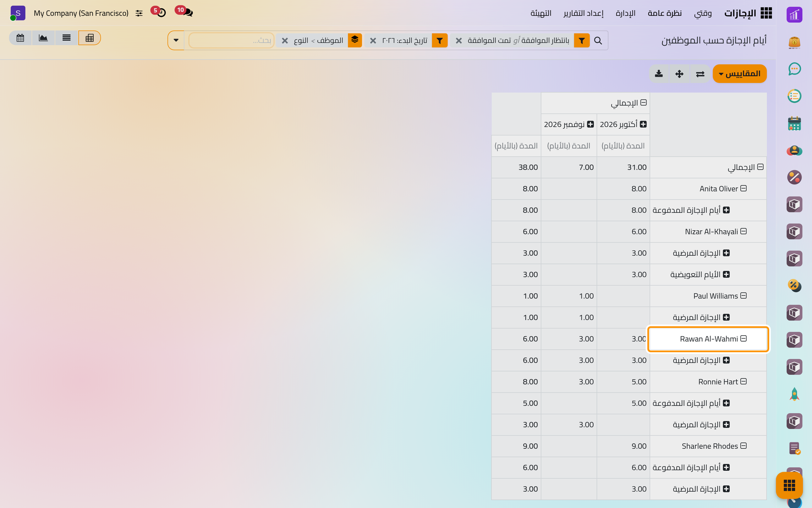Open the rocket app icon in sidebar

pyautogui.click(x=794, y=394)
